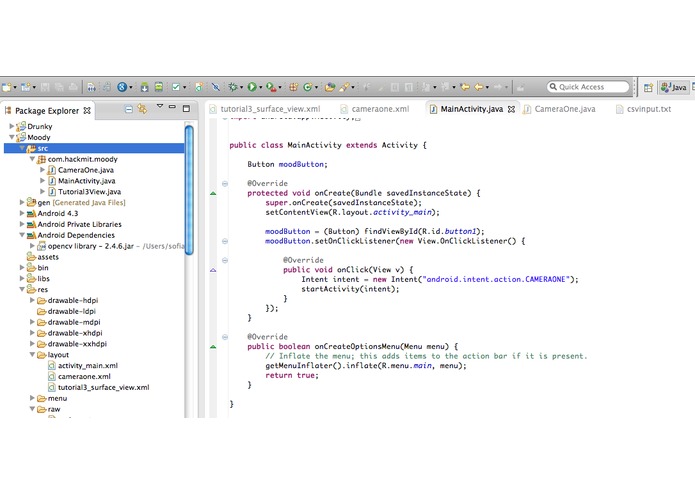Screen dimensions: 695x494
Task: Click the blue globe toolbar icon
Action: click(122, 87)
